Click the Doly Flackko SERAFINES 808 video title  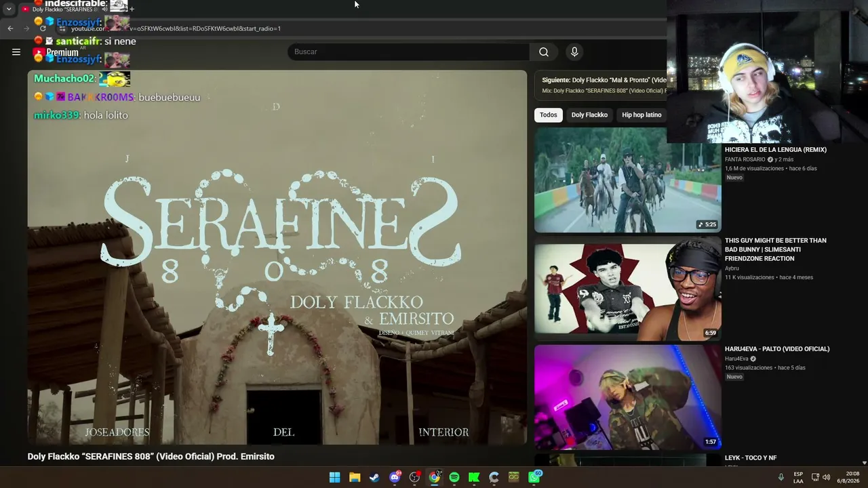[151, 457]
